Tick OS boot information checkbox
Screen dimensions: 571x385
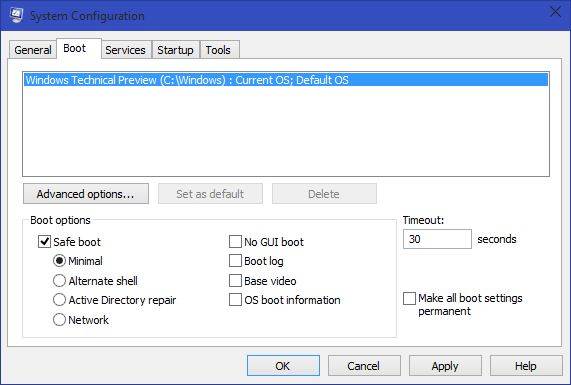pos(235,300)
